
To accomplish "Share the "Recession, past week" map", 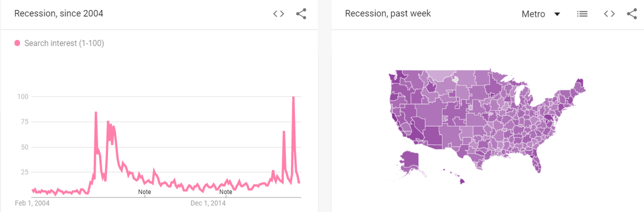I will coord(632,14).
